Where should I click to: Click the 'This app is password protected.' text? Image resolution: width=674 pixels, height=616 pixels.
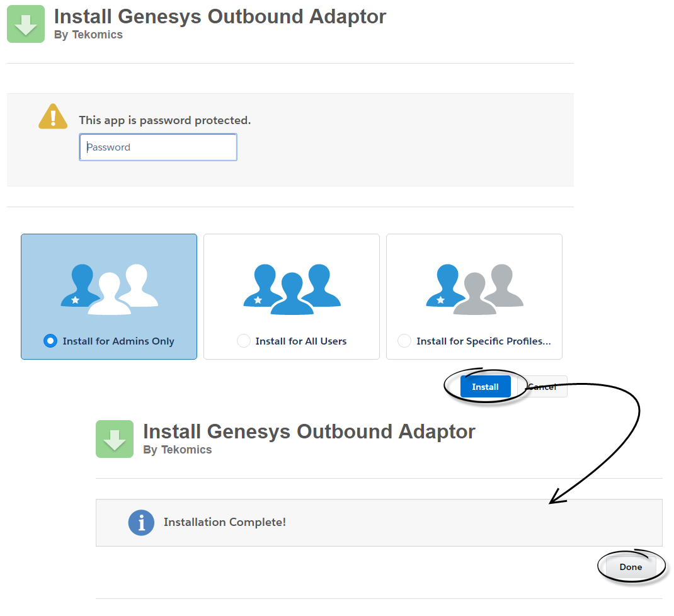coord(164,120)
